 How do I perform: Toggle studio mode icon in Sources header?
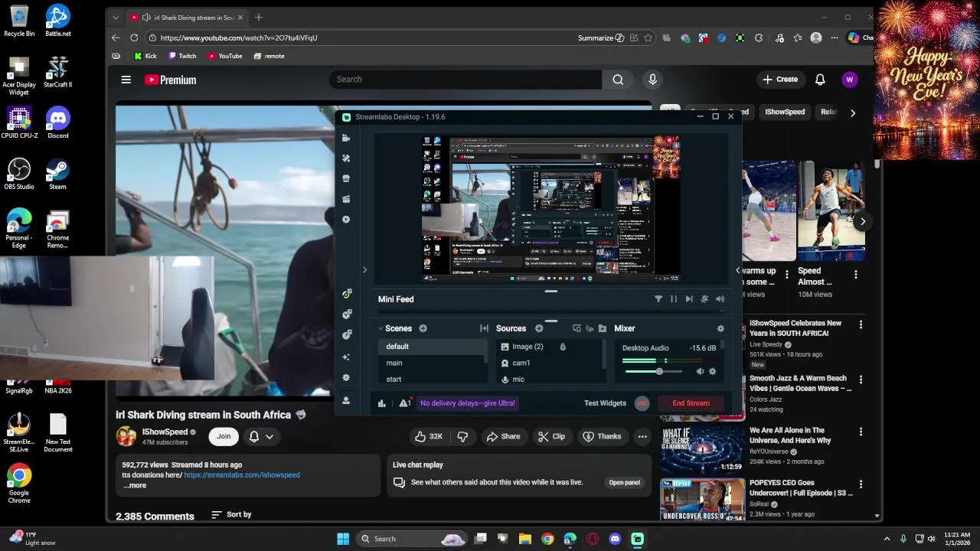pyautogui.click(x=577, y=328)
